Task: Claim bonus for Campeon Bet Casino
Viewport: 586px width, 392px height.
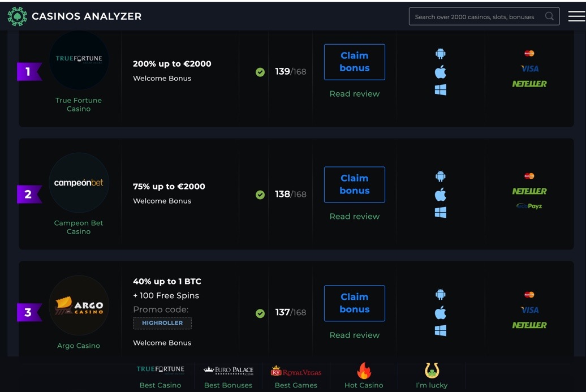Action: coord(354,184)
